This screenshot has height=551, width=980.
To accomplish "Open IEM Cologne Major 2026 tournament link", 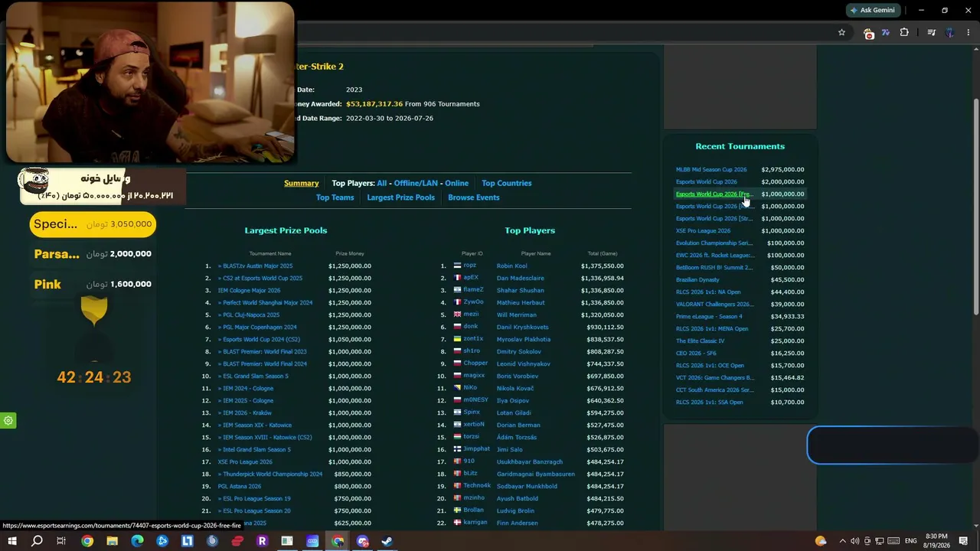I will [x=249, y=291].
